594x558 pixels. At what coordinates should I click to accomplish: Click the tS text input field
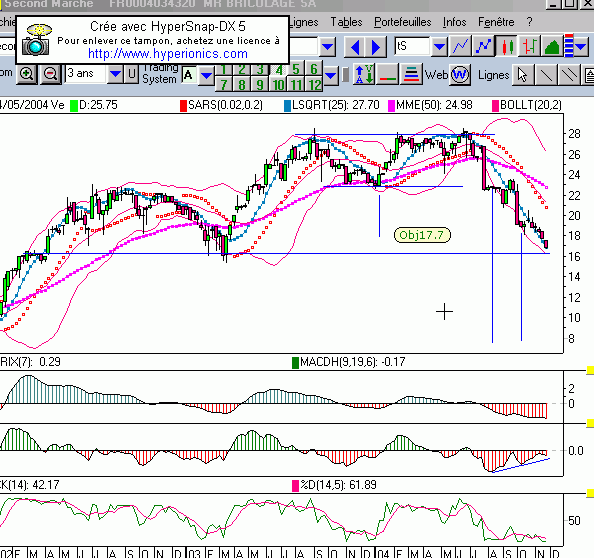click(412, 47)
